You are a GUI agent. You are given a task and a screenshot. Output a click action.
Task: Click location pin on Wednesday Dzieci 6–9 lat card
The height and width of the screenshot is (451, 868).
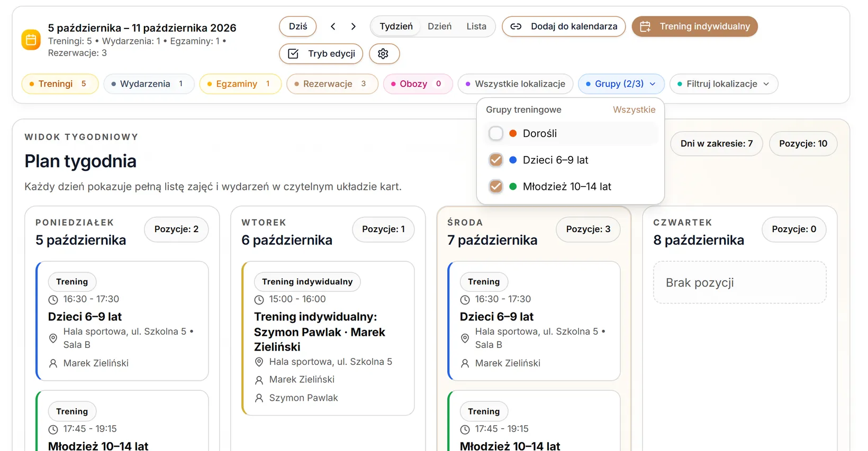tap(465, 338)
